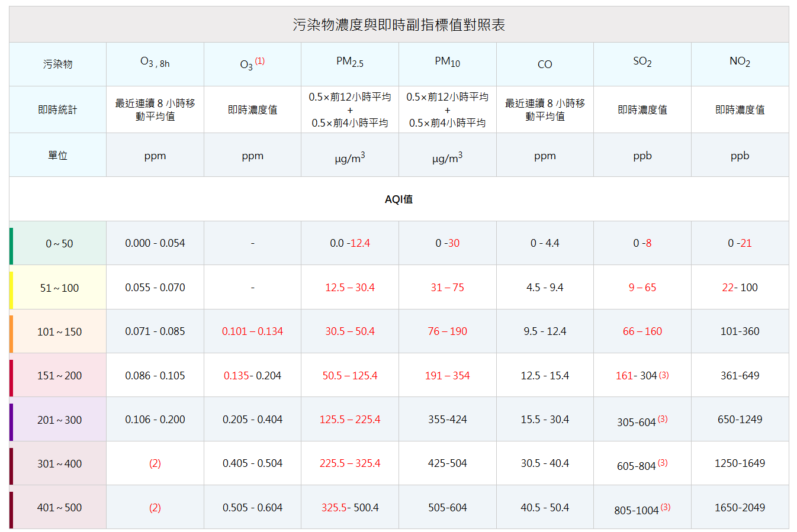Click the CO column header

(545, 65)
